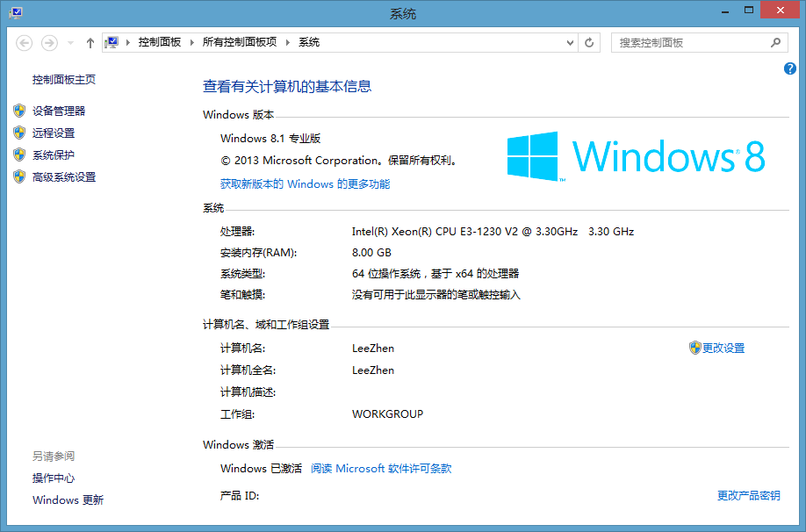Click the shield icon beside 高级系统设置

(19, 176)
